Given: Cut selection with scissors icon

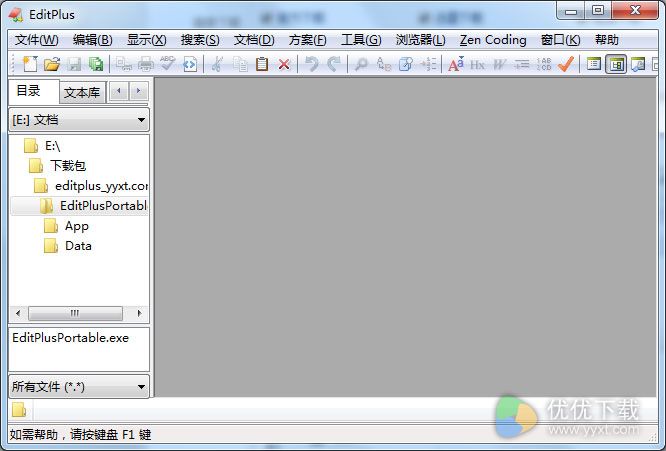Looking at the screenshot, I should point(217,64).
